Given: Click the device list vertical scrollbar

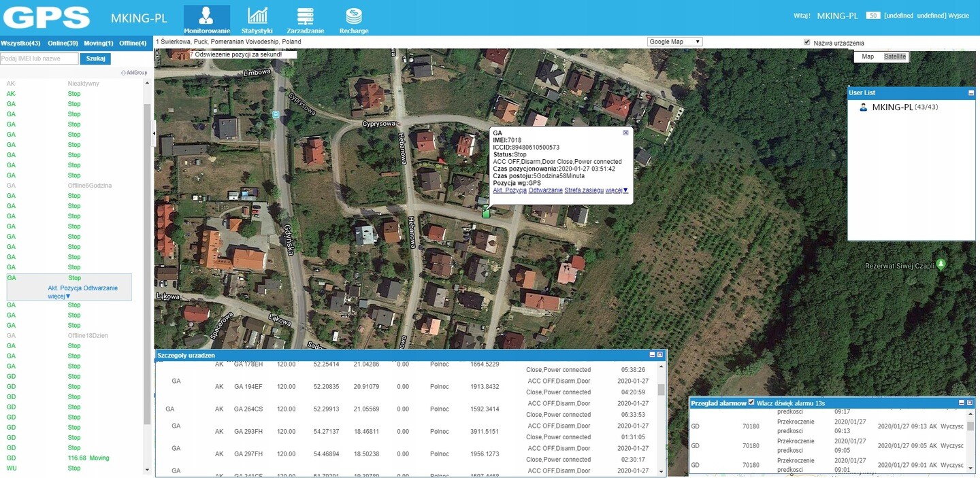Looking at the screenshot, I should pyautogui.click(x=148, y=272).
